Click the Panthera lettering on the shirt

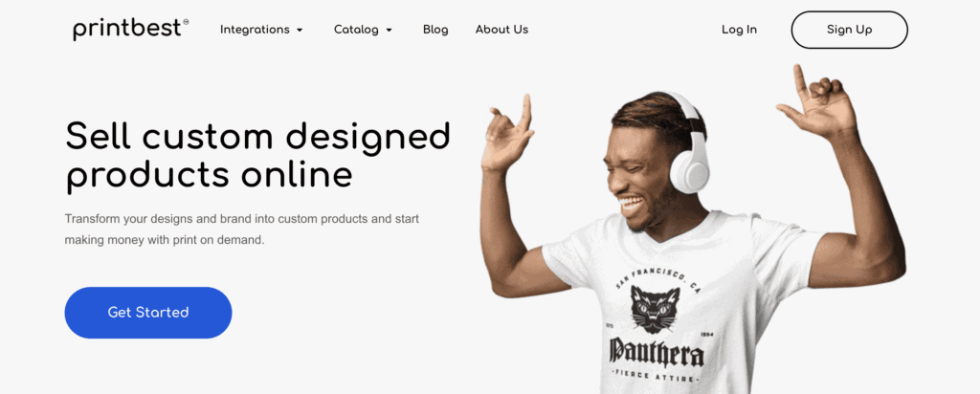[657, 353]
